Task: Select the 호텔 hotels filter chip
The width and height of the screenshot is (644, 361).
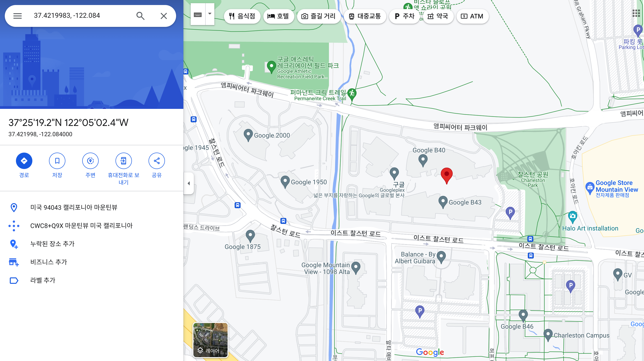Action: pyautogui.click(x=278, y=16)
